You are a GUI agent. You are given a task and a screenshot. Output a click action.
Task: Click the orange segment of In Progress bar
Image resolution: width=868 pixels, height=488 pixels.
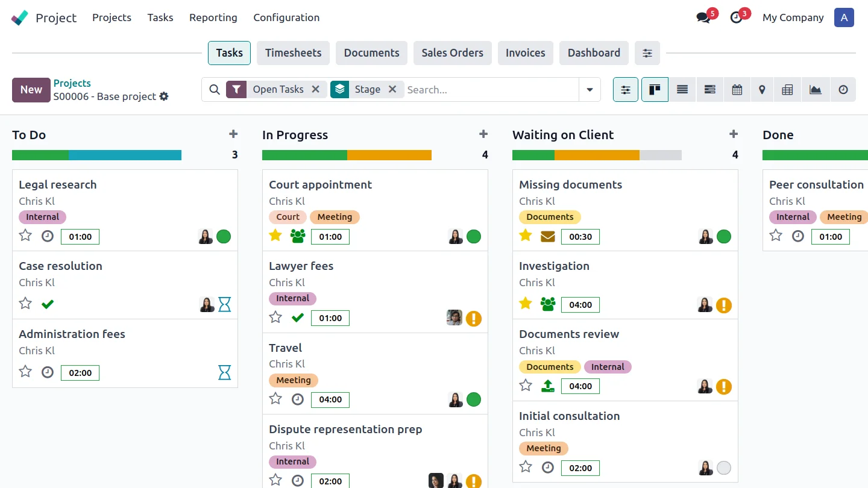coord(389,155)
